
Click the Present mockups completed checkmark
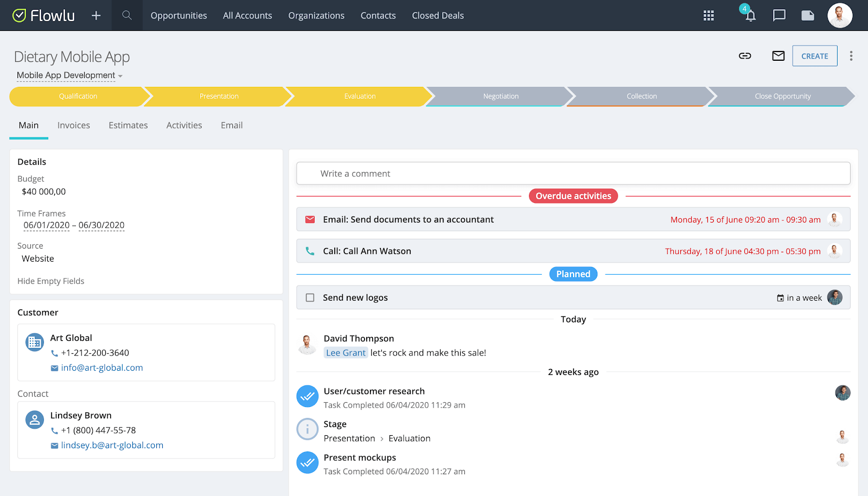pyautogui.click(x=307, y=463)
